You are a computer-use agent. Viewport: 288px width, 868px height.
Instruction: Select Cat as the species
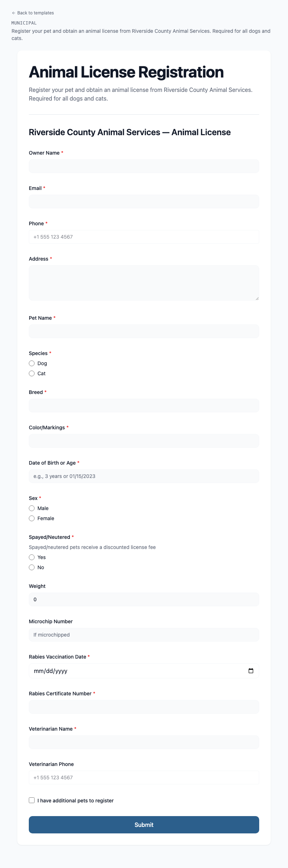tap(32, 373)
